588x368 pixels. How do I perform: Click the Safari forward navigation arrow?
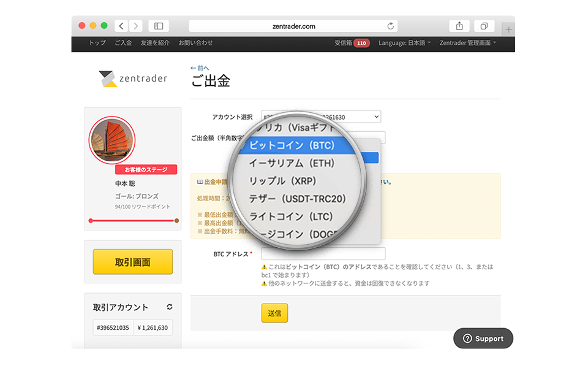[135, 26]
